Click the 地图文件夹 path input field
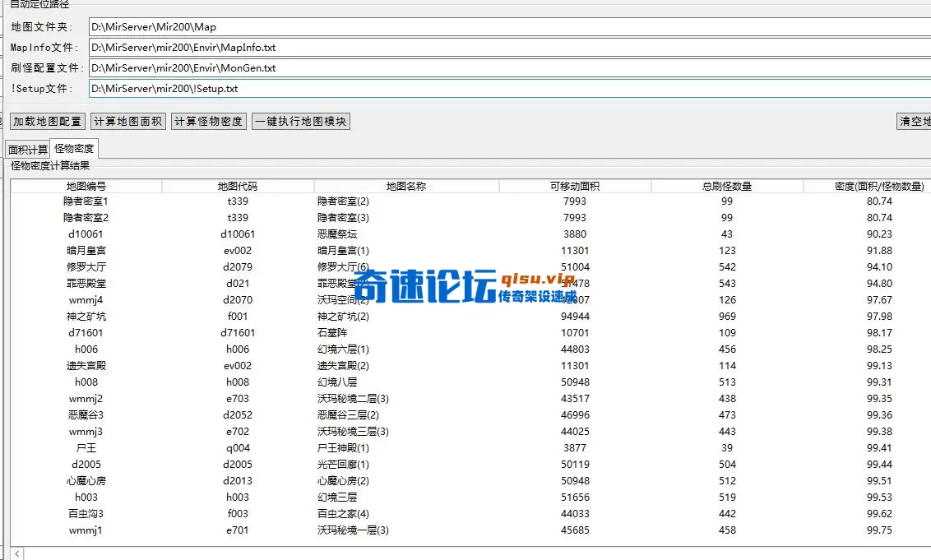 coord(329,27)
